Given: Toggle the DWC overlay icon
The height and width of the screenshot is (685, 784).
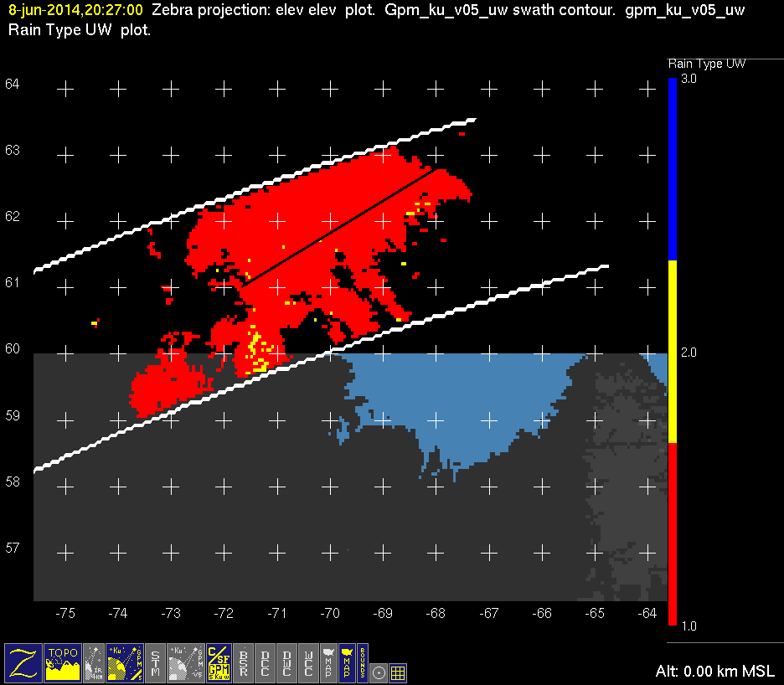Looking at the screenshot, I should pos(287,662).
